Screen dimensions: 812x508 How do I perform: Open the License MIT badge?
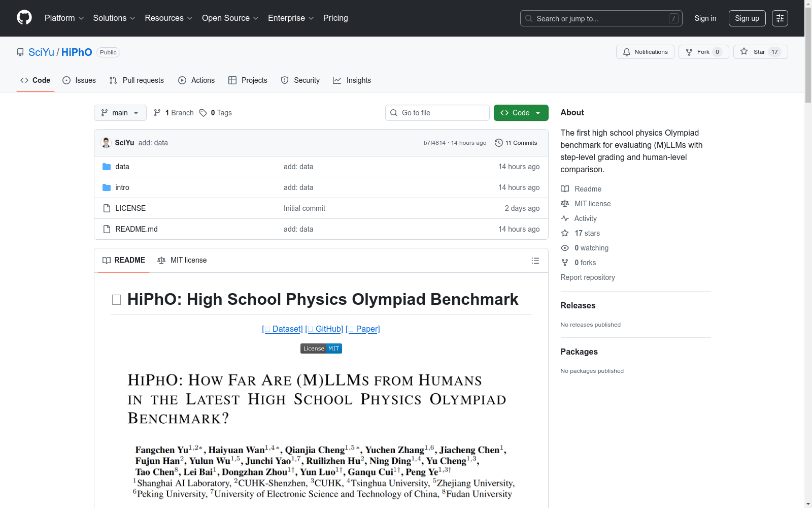(x=321, y=348)
